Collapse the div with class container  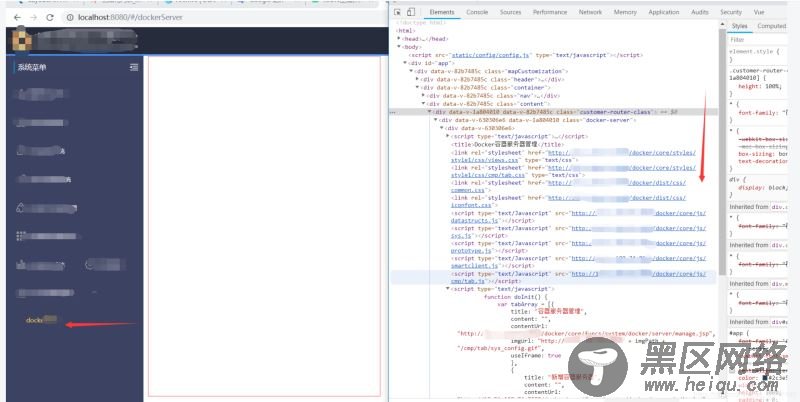click(x=417, y=88)
